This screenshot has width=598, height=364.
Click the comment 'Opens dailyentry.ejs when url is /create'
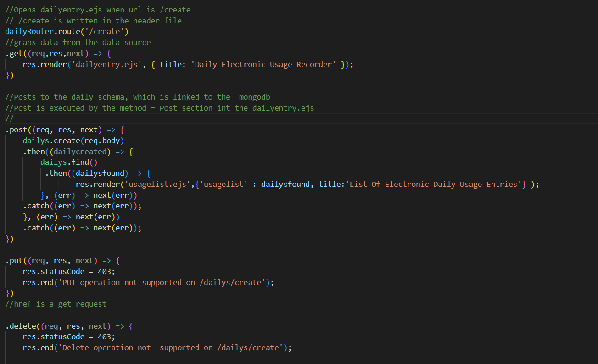point(96,9)
